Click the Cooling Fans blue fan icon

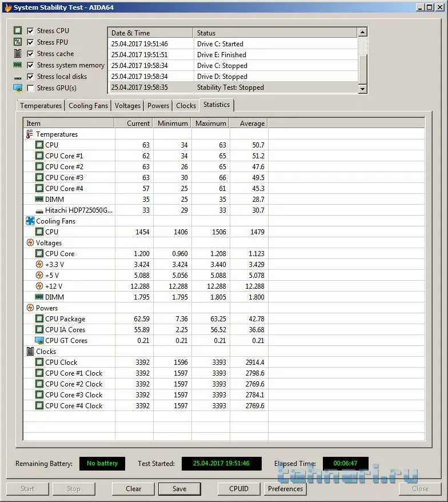(x=30, y=221)
